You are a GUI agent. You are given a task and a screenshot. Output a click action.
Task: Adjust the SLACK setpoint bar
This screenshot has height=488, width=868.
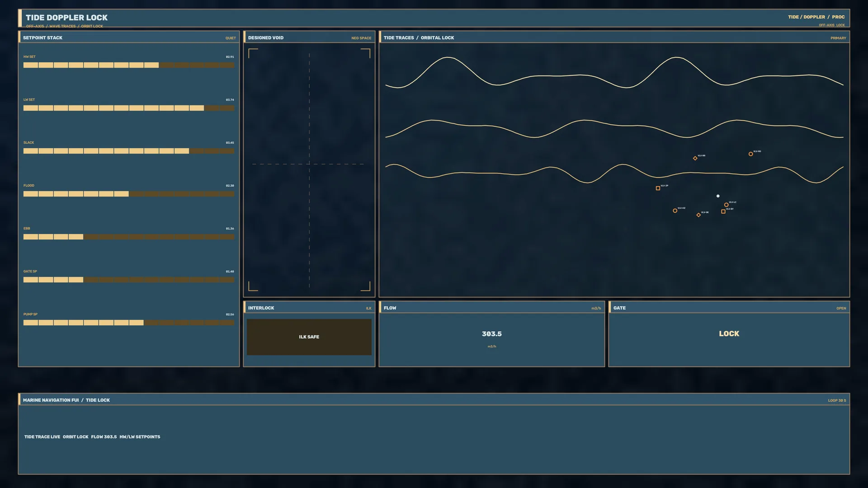129,151
